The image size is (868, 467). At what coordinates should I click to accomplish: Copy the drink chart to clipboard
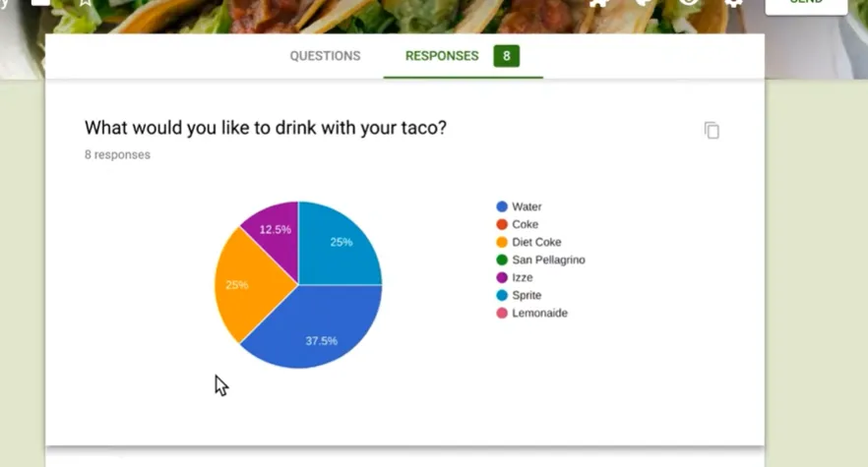tap(712, 131)
